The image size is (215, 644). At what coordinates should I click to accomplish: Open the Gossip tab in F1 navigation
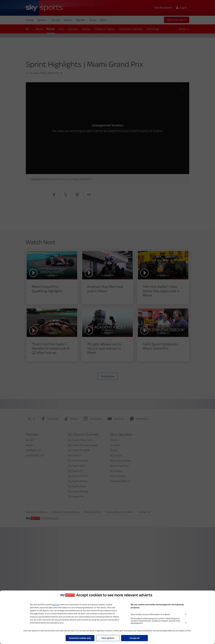pyautogui.click(x=86, y=29)
